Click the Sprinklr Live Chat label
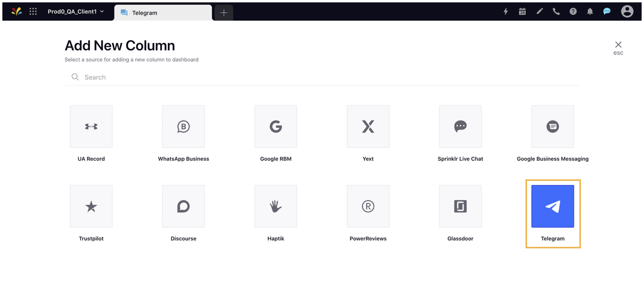The height and width of the screenshot is (296, 644). 460,159
